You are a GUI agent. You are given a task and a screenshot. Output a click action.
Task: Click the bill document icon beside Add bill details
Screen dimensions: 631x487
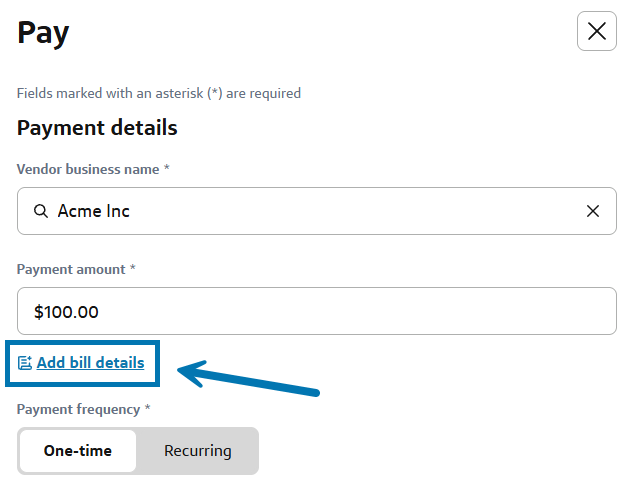25,363
